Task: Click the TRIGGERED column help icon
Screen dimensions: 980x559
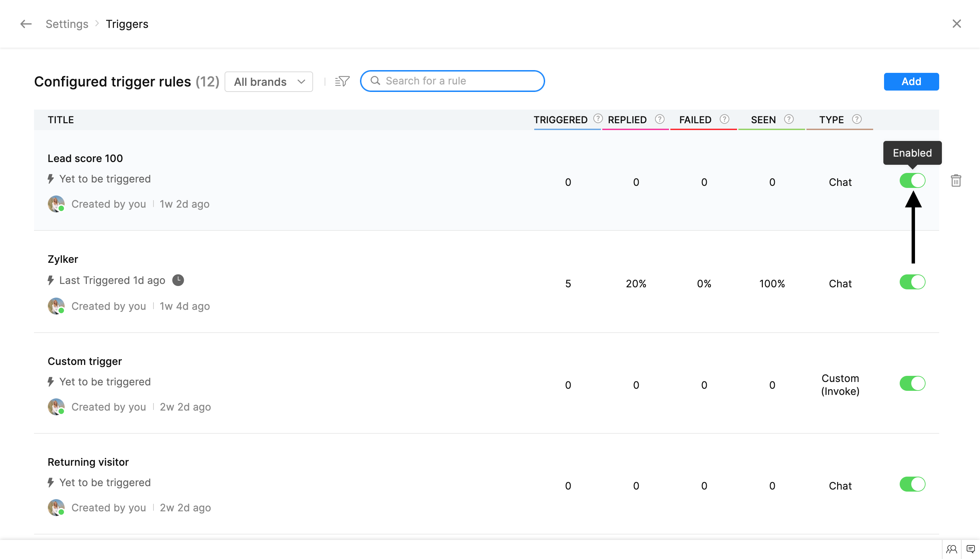Action: click(x=598, y=118)
